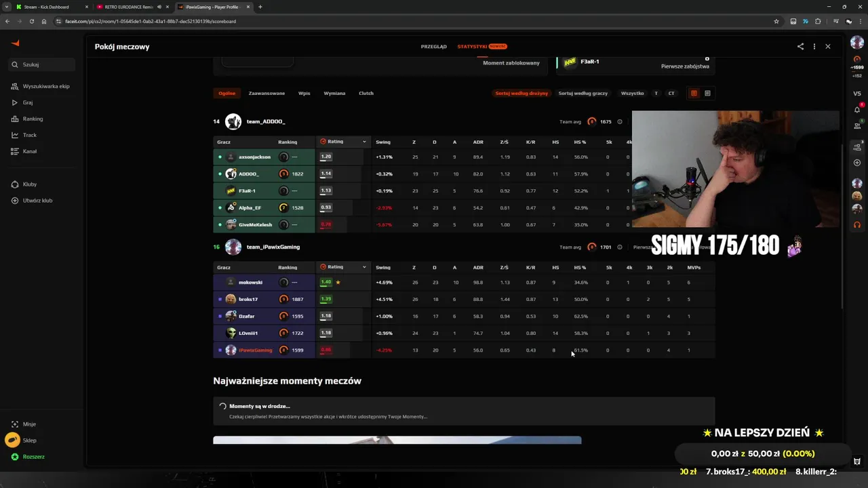Select the Zaawansowane stats tab
The width and height of the screenshot is (868, 488).
click(267, 93)
